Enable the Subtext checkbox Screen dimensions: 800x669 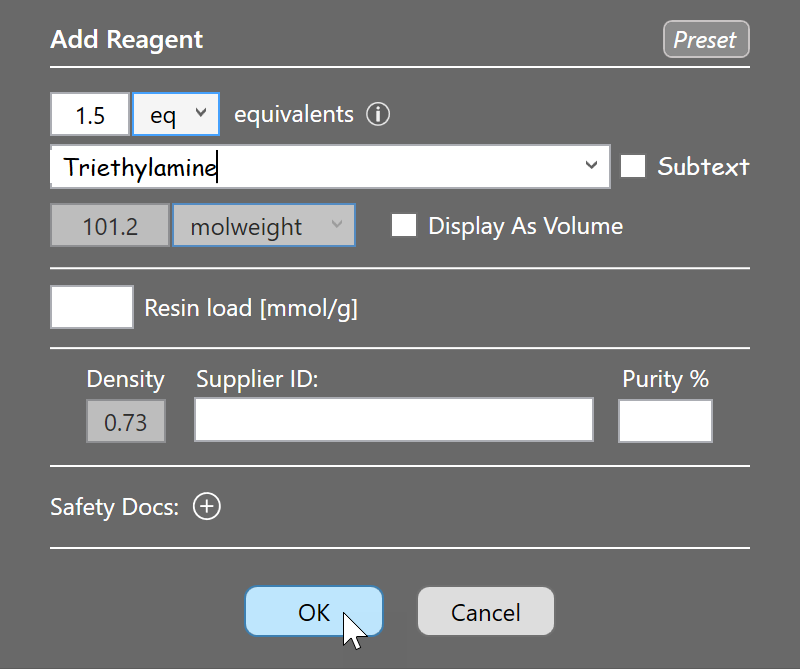(633, 166)
